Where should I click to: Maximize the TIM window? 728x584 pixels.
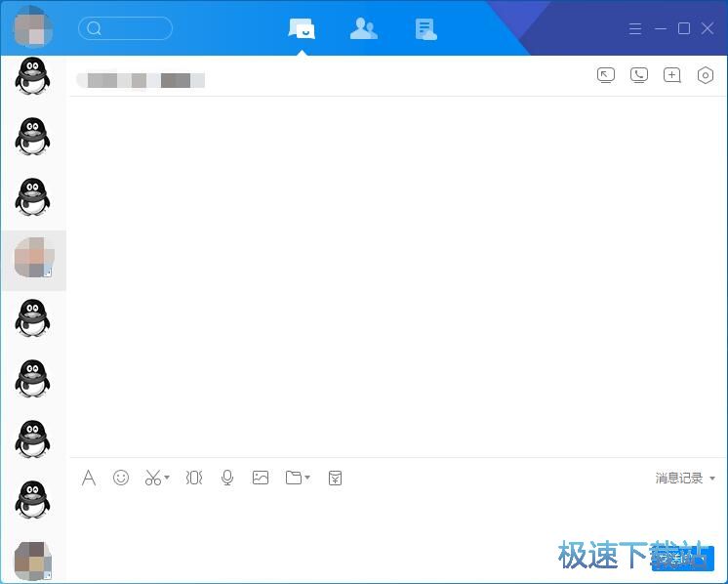coord(684,28)
